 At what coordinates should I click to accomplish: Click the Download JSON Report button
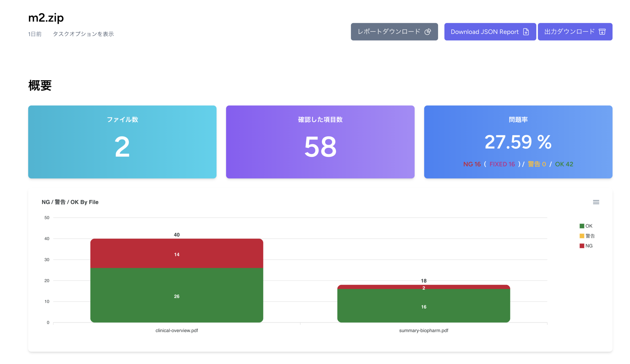coord(490,32)
